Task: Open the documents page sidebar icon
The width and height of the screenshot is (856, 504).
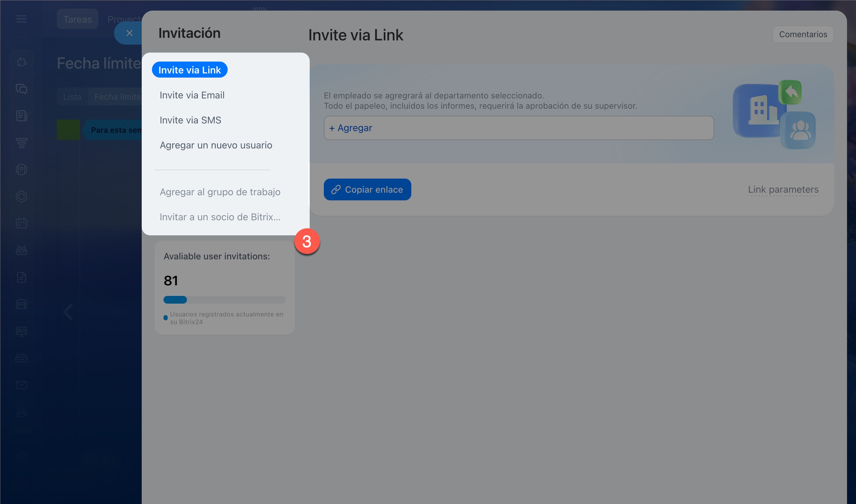Action: click(21, 277)
